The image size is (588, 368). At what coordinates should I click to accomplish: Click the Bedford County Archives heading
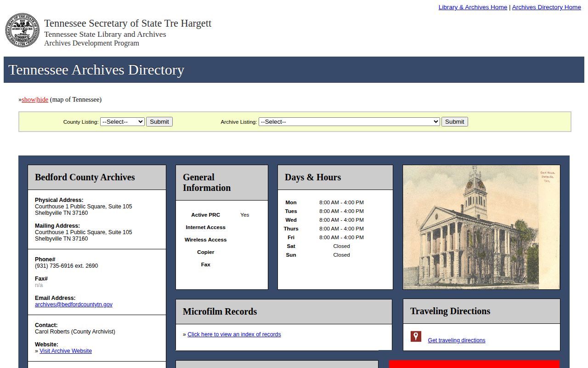[x=85, y=178]
